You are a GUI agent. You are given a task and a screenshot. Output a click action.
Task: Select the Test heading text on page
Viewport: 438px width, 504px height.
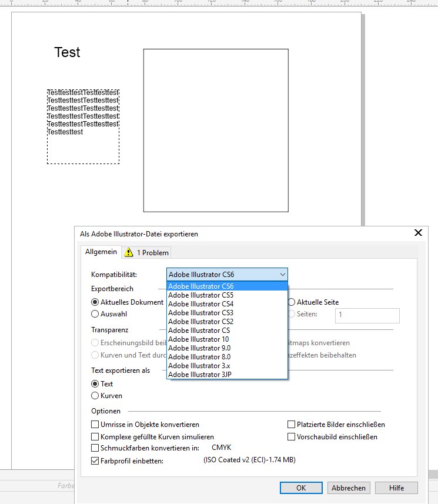[67, 52]
